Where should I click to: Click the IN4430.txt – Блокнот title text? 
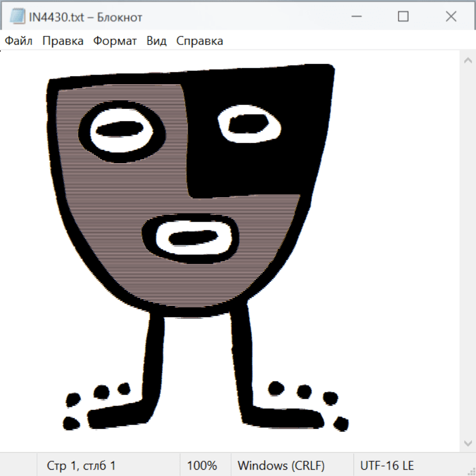coord(85,17)
